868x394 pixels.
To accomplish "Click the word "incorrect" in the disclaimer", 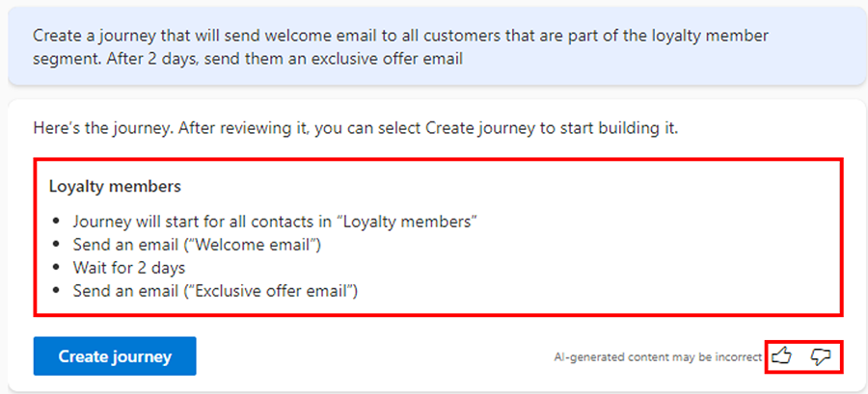I will coord(737,357).
